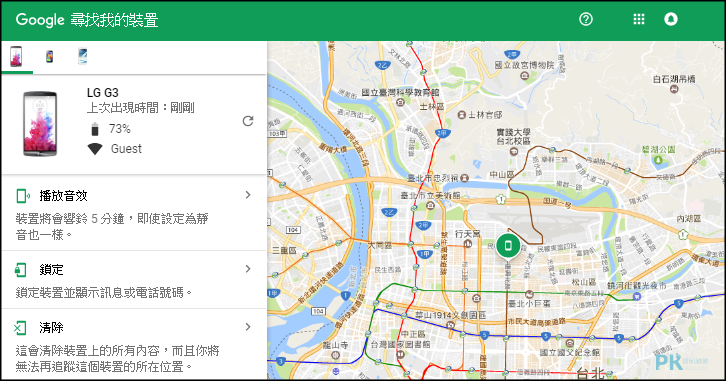Click 內湖區 district label on map
This screenshot has width=726, height=381.
pos(688,218)
